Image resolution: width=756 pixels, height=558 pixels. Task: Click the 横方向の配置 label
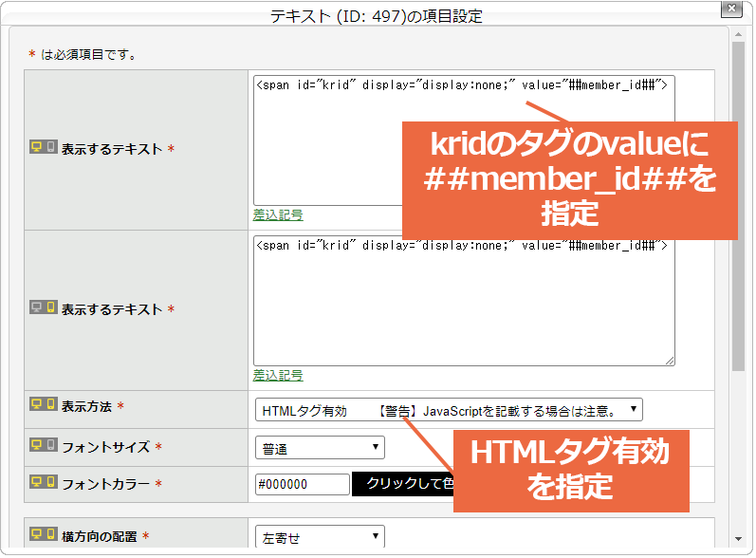(x=100, y=536)
